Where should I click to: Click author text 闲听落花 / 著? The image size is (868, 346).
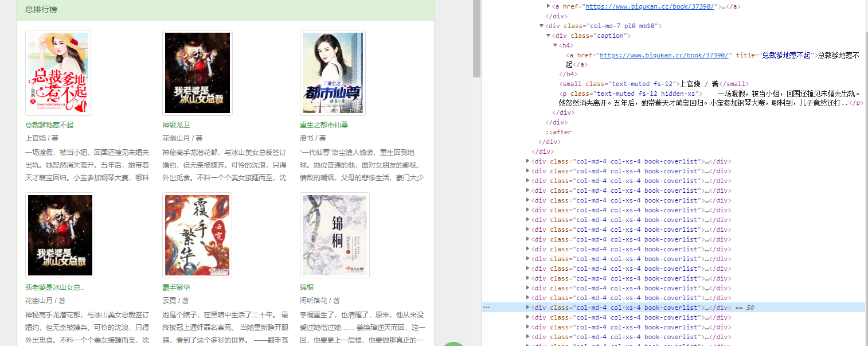click(320, 301)
